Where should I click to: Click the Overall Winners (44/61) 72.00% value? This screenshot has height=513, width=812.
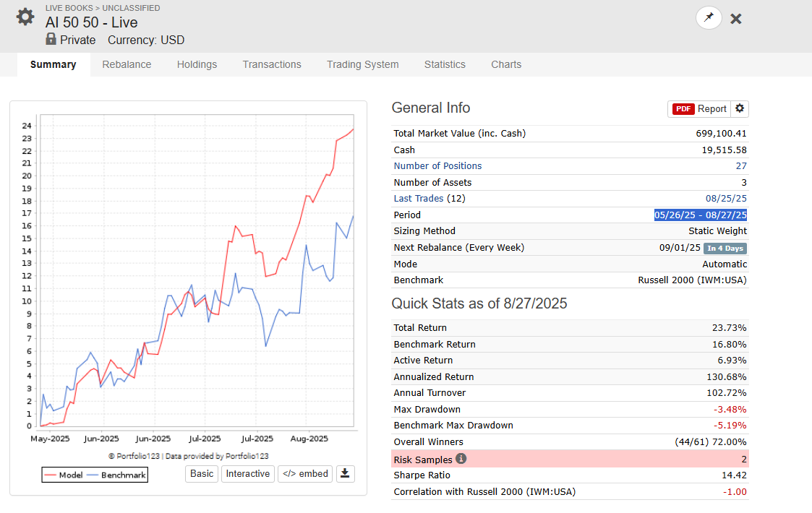711,441
